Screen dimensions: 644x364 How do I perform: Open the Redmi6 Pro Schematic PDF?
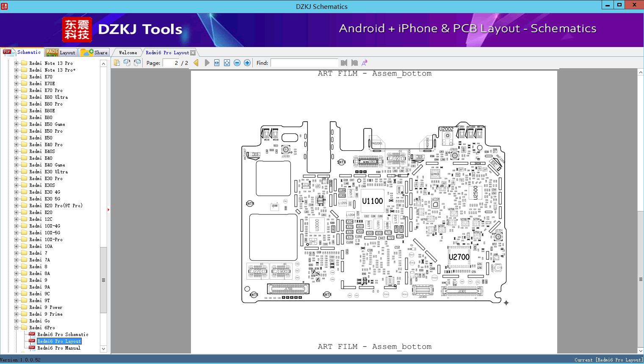63,334
